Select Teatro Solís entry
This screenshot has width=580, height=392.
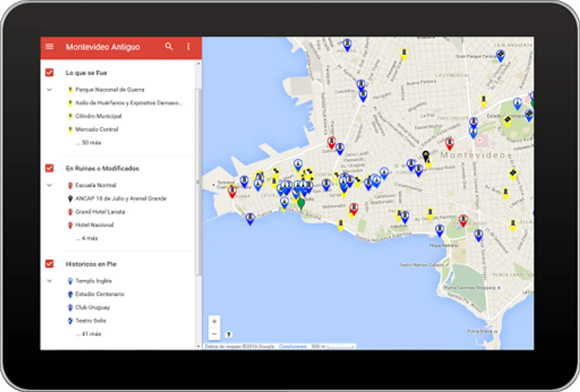coord(91,321)
